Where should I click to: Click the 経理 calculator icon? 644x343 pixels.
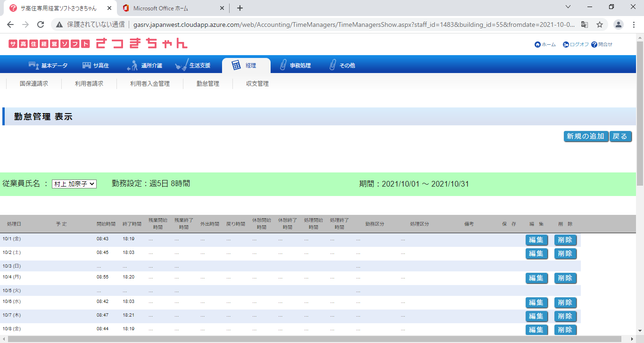[236, 65]
